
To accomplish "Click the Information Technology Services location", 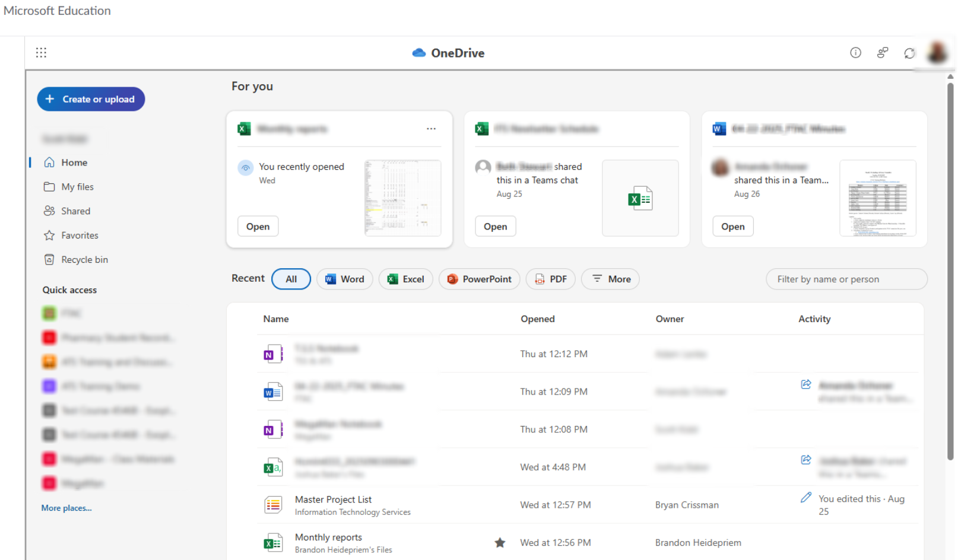I will [353, 512].
